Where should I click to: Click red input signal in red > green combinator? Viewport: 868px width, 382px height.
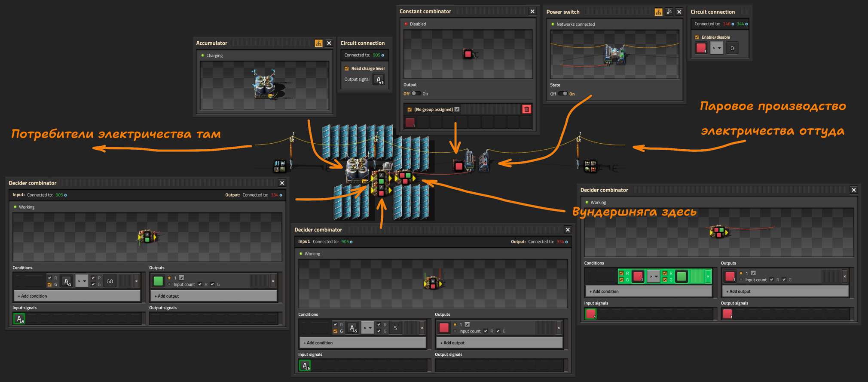591,314
